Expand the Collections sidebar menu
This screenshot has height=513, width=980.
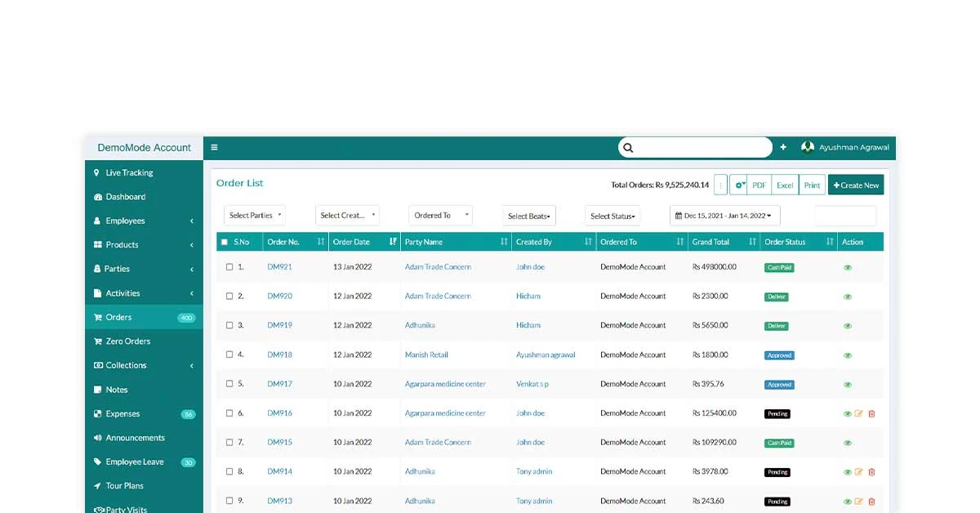(x=126, y=365)
